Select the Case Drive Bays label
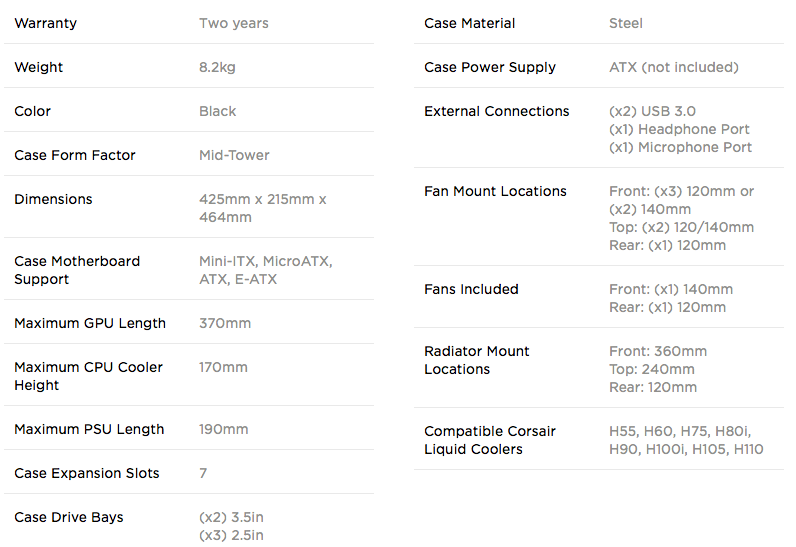 (x=69, y=517)
